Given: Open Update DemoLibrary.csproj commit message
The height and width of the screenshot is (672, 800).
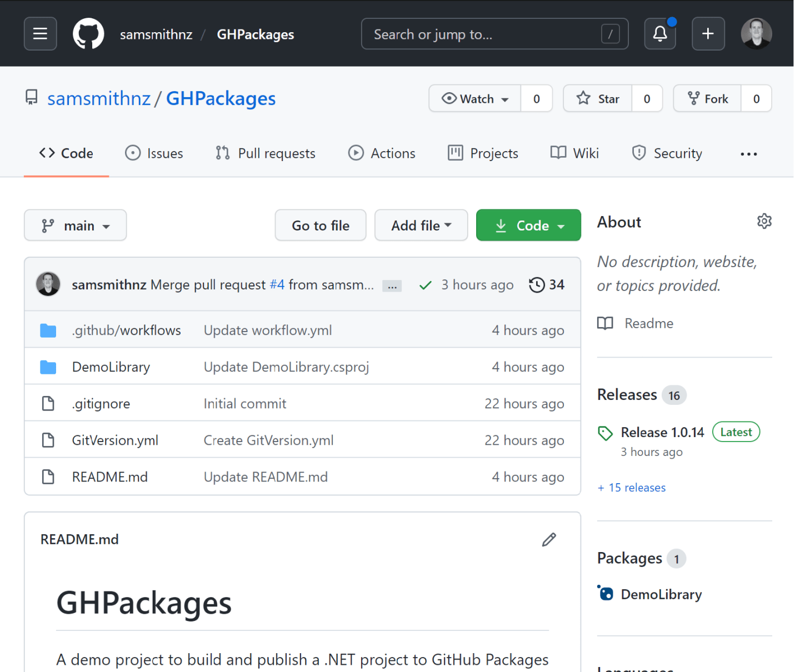Looking at the screenshot, I should (x=286, y=367).
